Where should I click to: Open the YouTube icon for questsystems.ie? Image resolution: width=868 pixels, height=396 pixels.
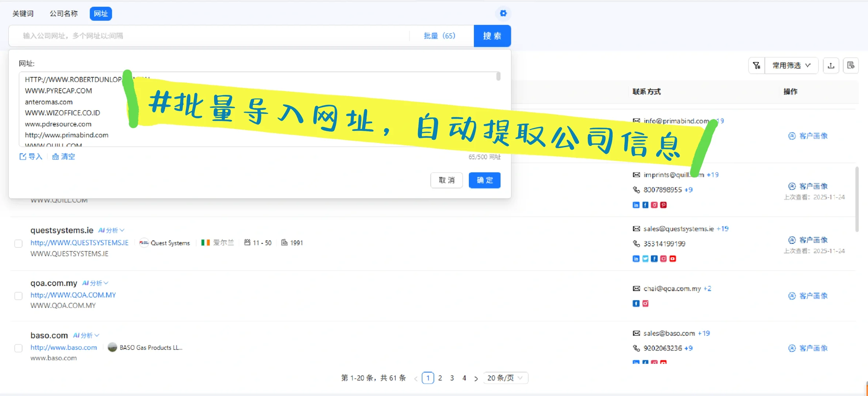pyautogui.click(x=672, y=258)
